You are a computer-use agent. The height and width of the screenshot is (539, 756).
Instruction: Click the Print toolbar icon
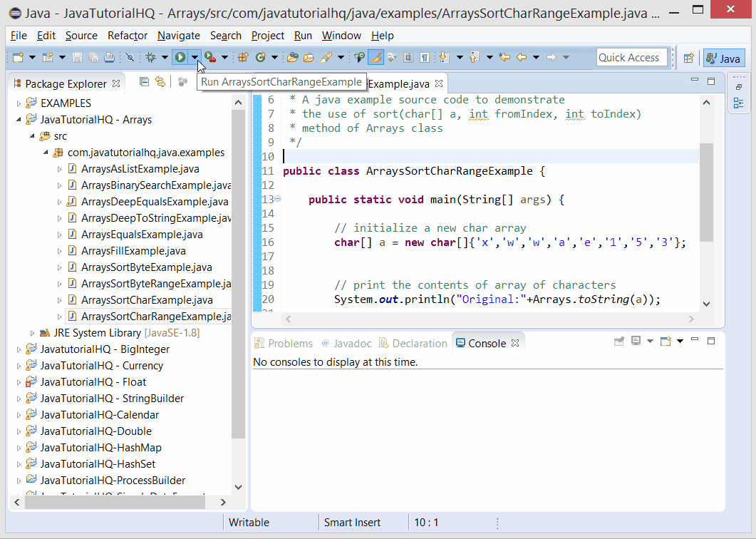110,58
